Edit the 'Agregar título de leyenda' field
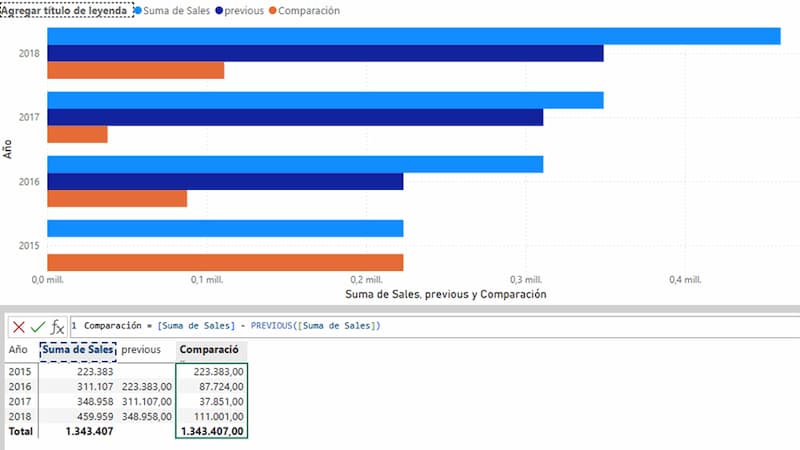 point(65,11)
